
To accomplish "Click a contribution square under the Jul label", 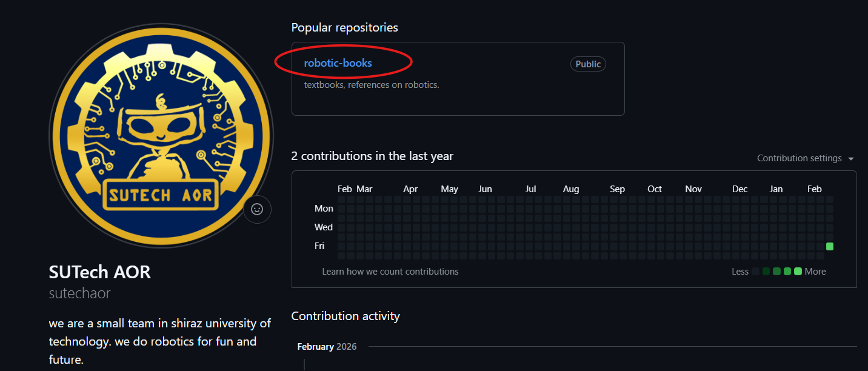I will point(530,227).
